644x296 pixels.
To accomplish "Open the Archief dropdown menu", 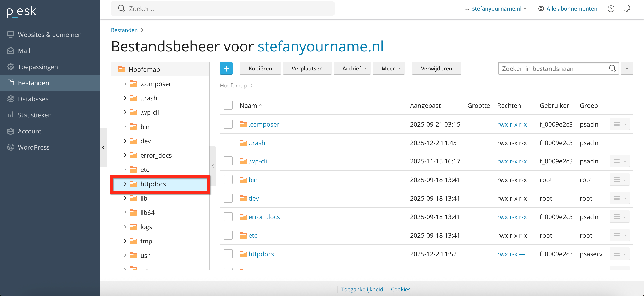I will click(x=354, y=68).
